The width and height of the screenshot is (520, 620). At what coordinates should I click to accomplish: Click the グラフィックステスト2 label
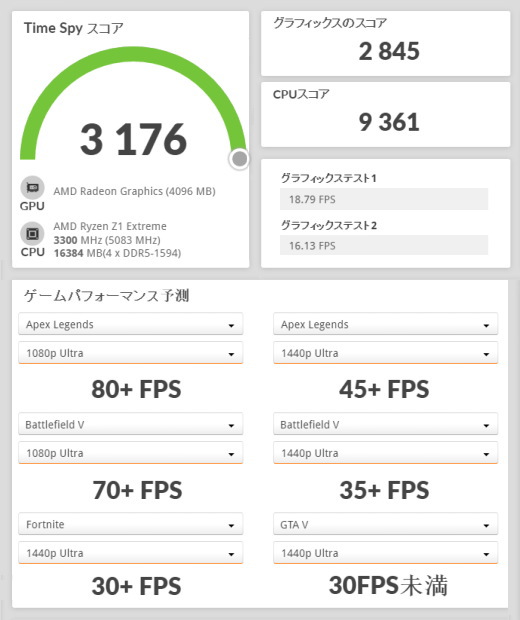[328, 225]
